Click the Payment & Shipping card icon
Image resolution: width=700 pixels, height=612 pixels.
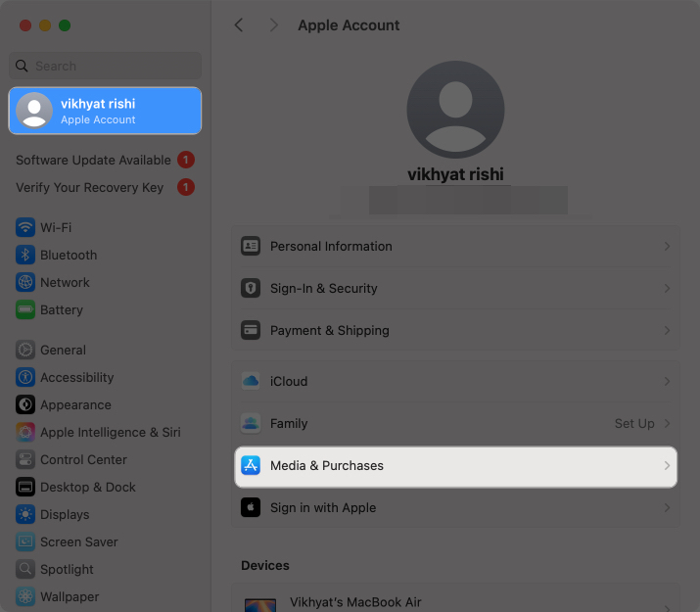coord(251,330)
